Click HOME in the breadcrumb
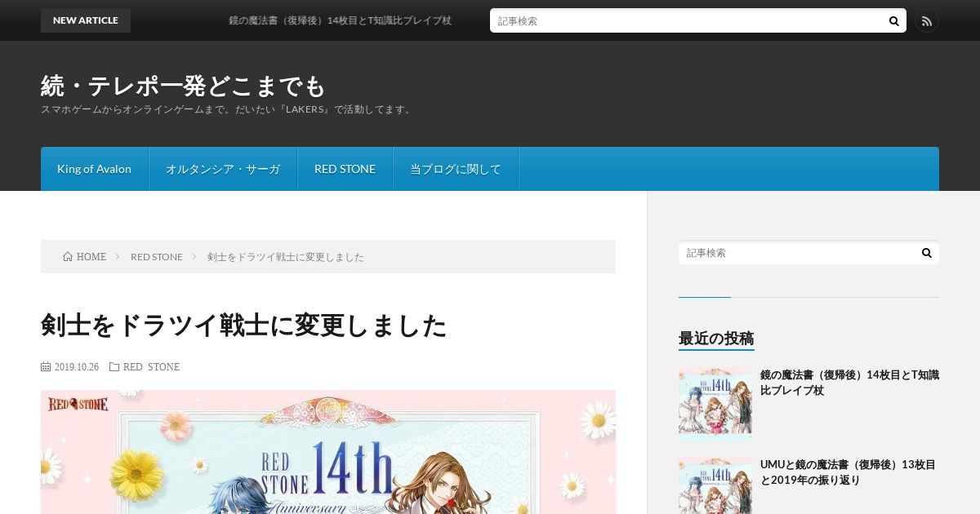Screen dimensions: 980x514 click(91, 257)
